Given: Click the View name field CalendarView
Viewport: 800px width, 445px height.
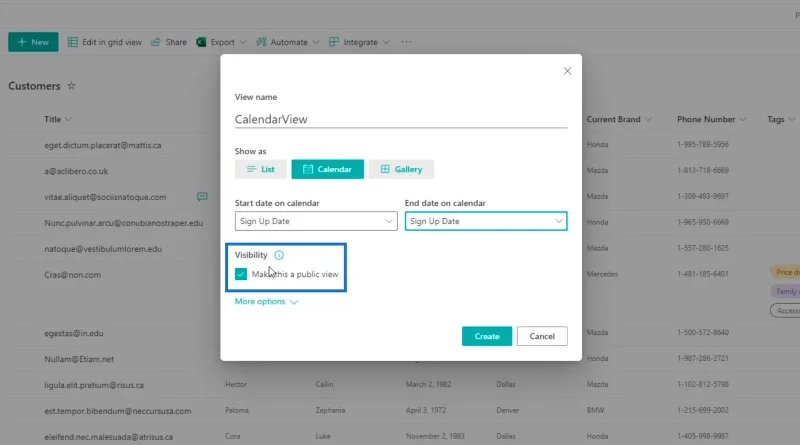Looking at the screenshot, I should tap(401, 119).
